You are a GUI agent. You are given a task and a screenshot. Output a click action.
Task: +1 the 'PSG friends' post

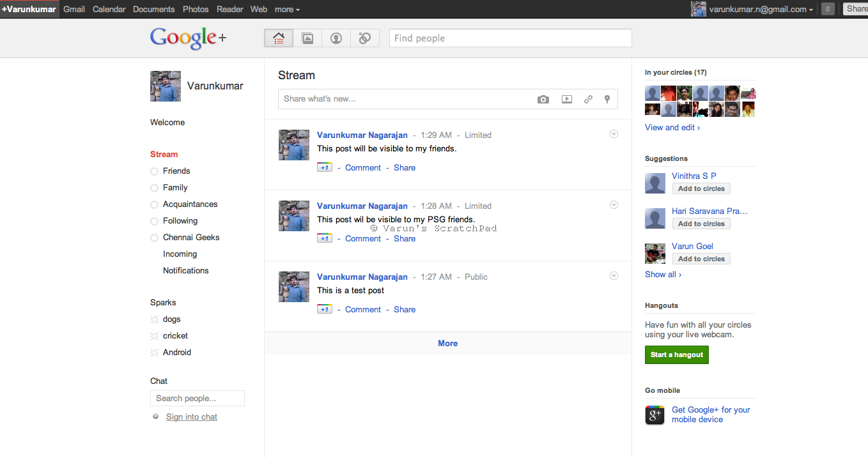pyautogui.click(x=325, y=238)
